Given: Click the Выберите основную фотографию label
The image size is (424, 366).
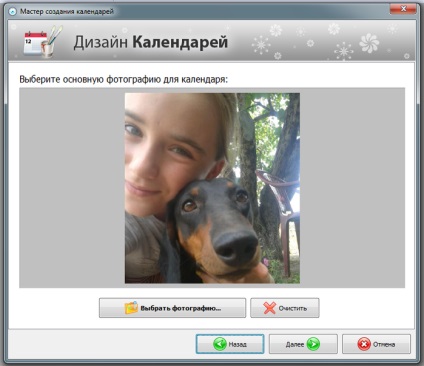Looking at the screenshot, I should pos(124,80).
